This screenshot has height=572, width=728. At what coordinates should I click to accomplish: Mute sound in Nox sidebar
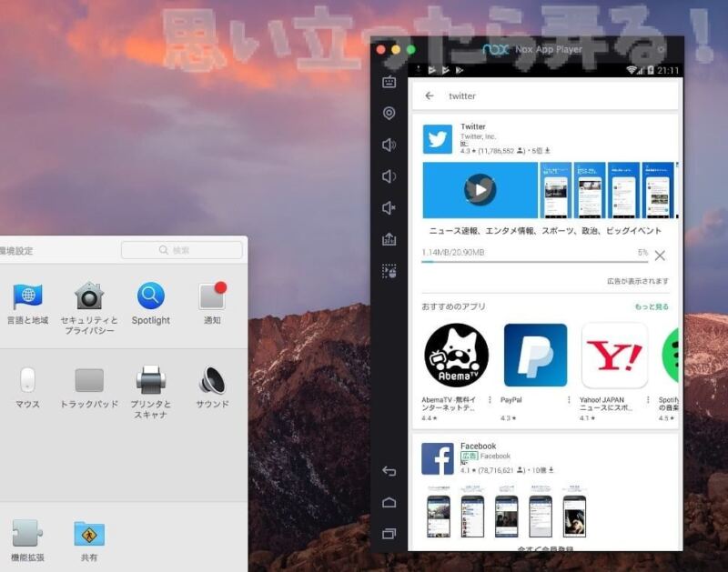click(389, 208)
